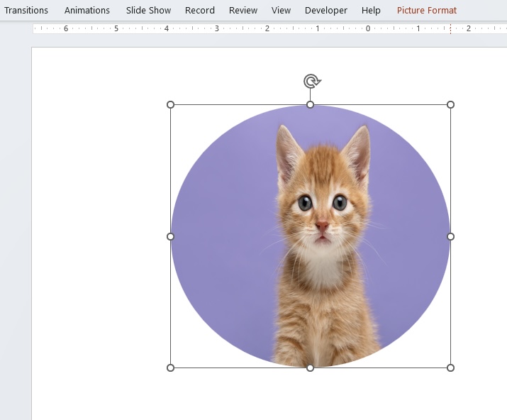Open the Review tab

coord(243,11)
